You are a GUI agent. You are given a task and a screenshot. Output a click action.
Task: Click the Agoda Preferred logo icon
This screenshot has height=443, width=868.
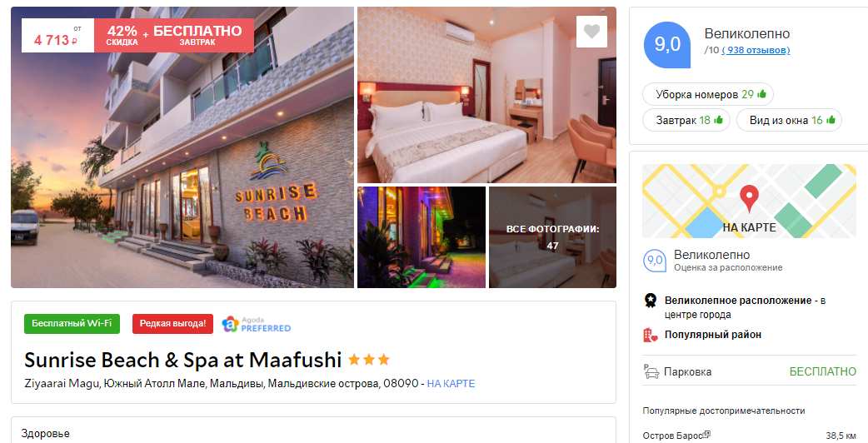pos(230,324)
